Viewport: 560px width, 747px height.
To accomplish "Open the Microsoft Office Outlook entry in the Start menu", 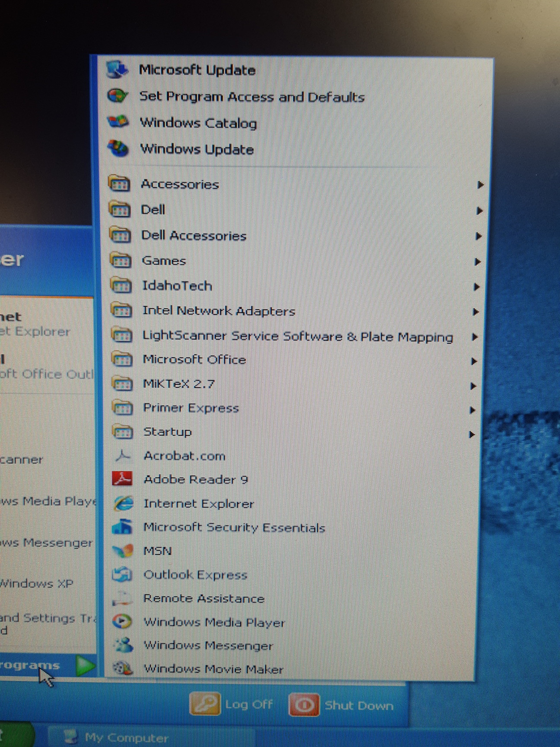I will point(46,367).
